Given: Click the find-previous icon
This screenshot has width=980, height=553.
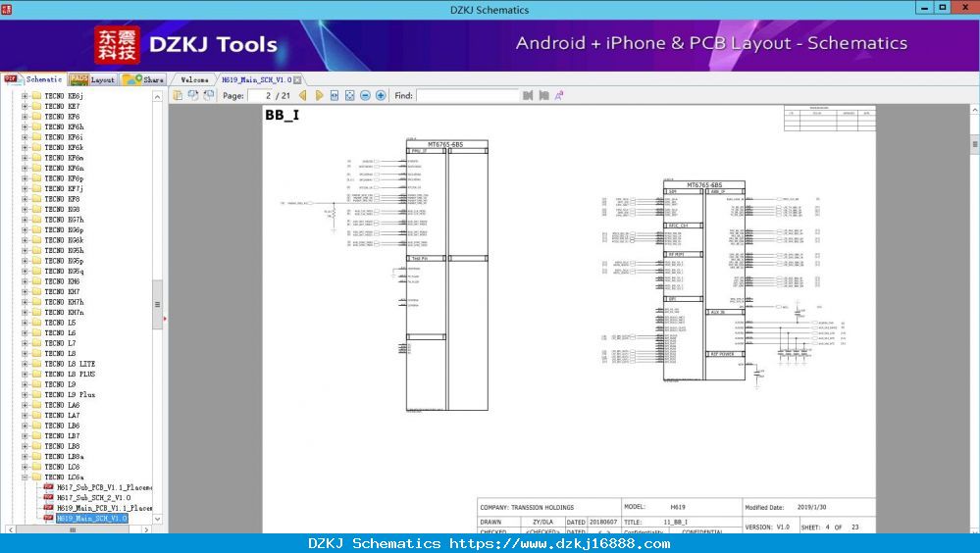Looking at the screenshot, I should [528, 96].
